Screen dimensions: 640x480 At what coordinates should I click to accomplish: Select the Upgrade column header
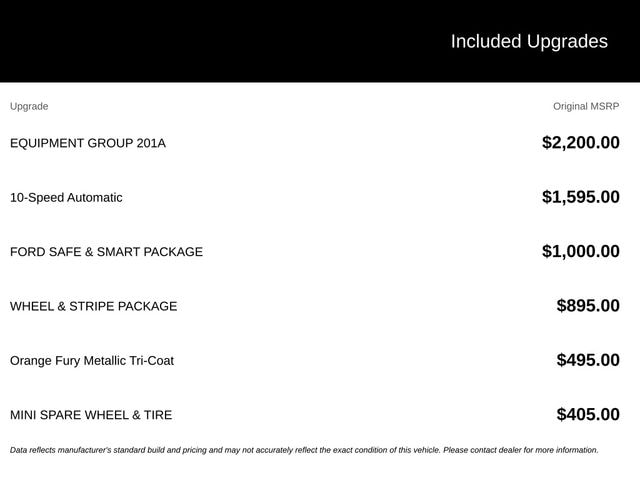point(29,107)
